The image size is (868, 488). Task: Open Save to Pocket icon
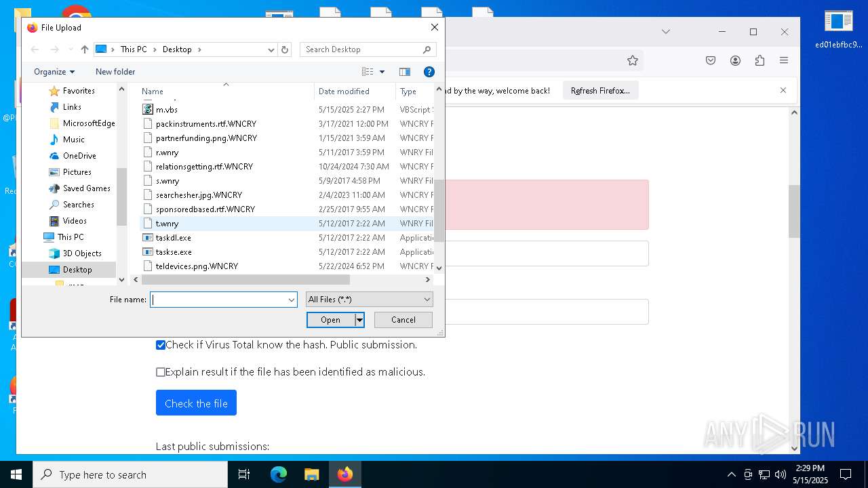711,60
